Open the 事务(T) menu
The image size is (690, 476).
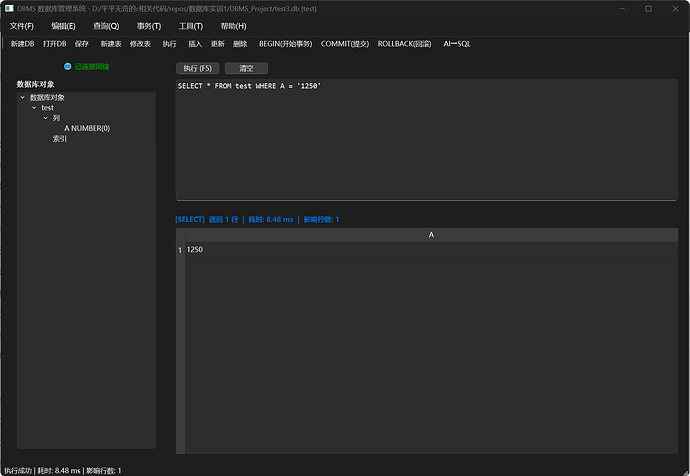pos(149,26)
